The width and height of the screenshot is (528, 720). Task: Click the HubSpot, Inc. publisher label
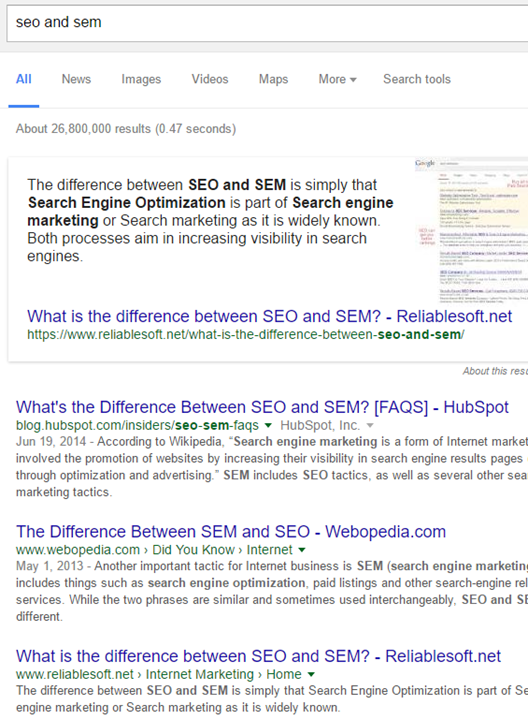click(x=320, y=425)
